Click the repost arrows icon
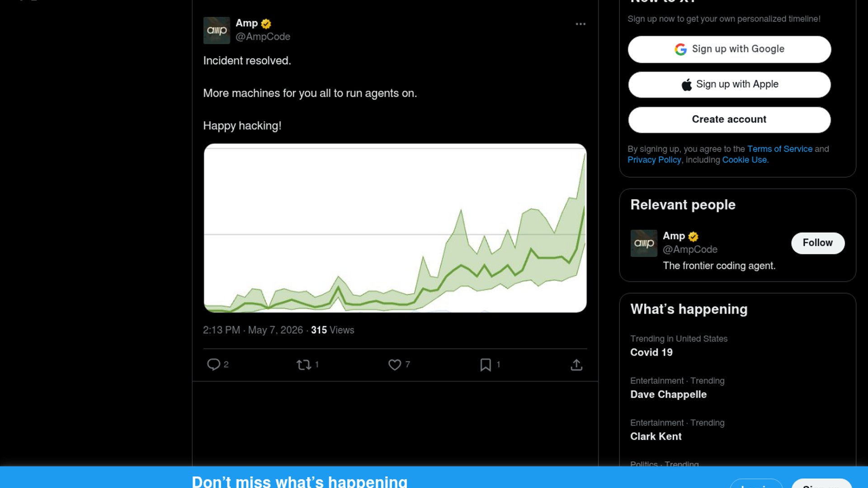Viewport: 868px width, 488px height. (x=304, y=365)
